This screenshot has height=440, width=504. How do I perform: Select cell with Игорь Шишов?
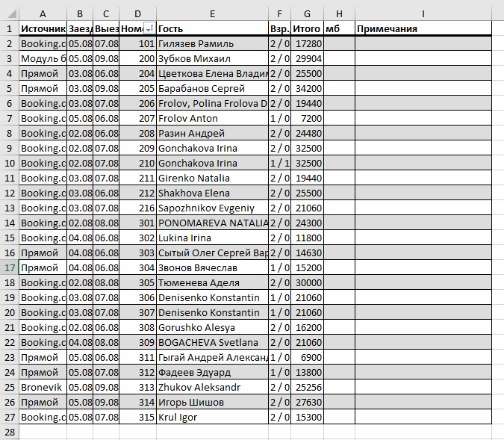coord(212,402)
